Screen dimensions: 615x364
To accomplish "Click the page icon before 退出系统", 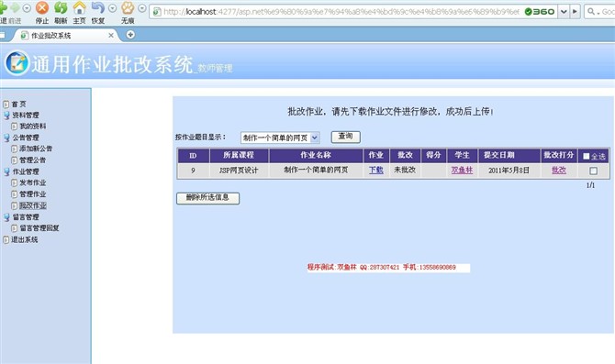I will pos(6,240).
